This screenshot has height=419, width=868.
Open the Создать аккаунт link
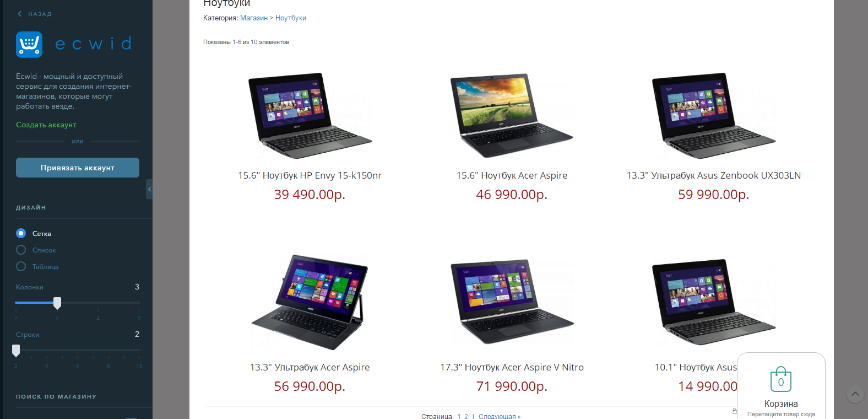(x=46, y=125)
